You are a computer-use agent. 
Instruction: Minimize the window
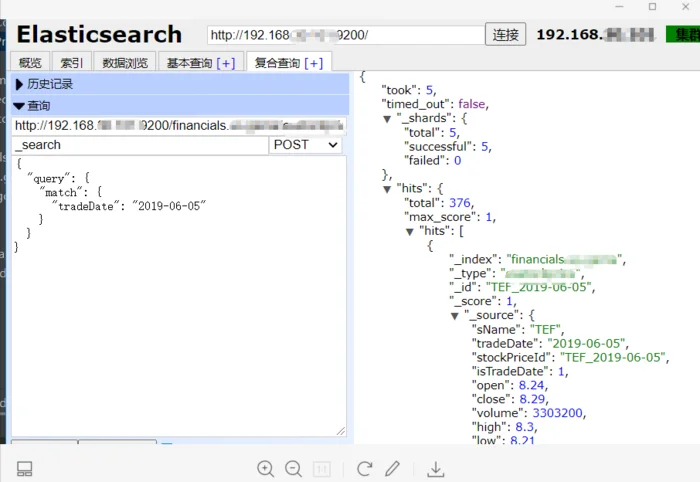pos(619,7)
